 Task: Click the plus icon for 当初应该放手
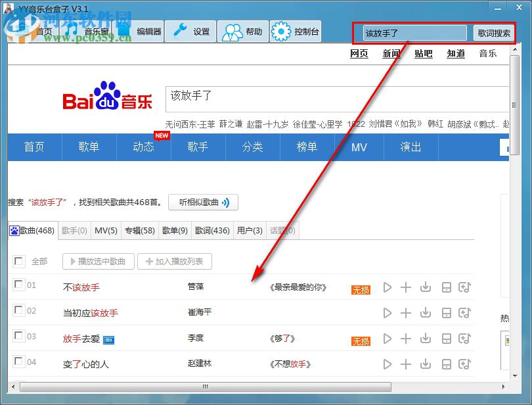coord(407,312)
